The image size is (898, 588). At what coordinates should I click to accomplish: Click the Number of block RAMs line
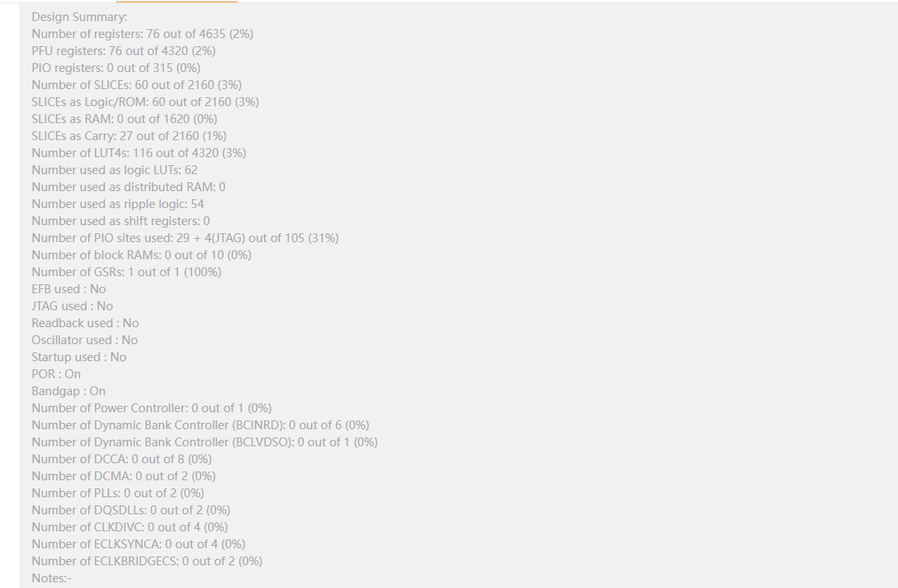[141, 255]
